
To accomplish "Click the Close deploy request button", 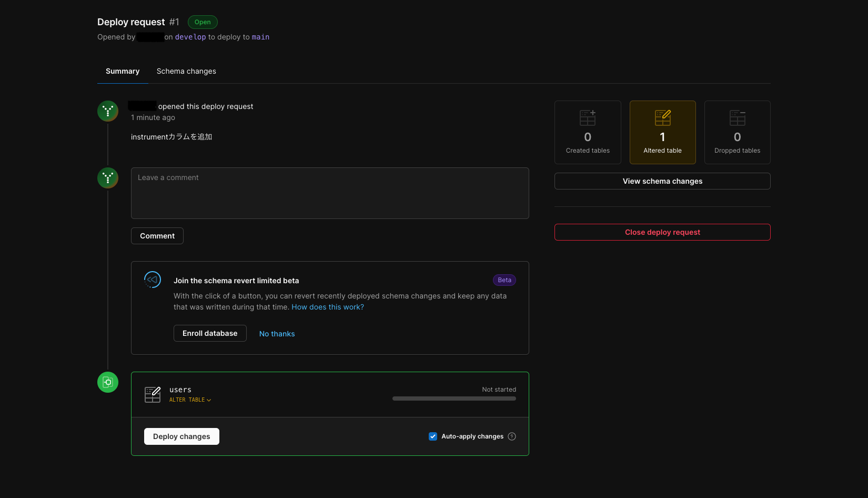I will [662, 232].
